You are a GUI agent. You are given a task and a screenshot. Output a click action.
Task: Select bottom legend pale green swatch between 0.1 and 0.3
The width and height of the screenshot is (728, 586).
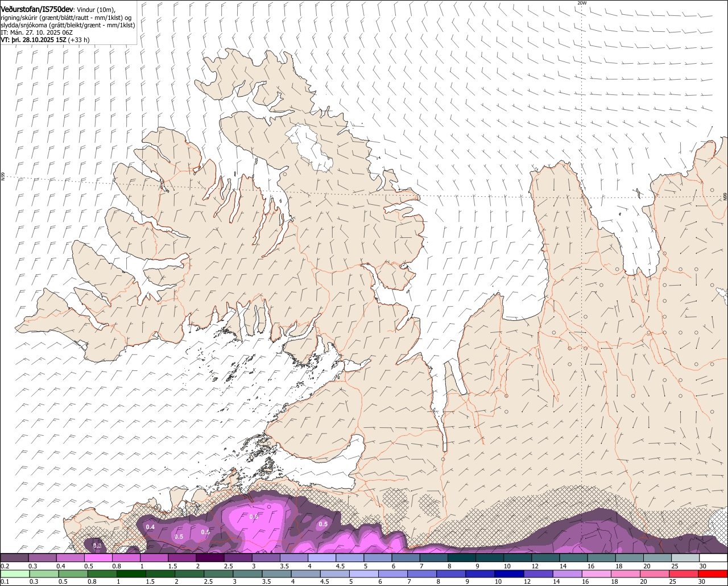tap(15, 574)
